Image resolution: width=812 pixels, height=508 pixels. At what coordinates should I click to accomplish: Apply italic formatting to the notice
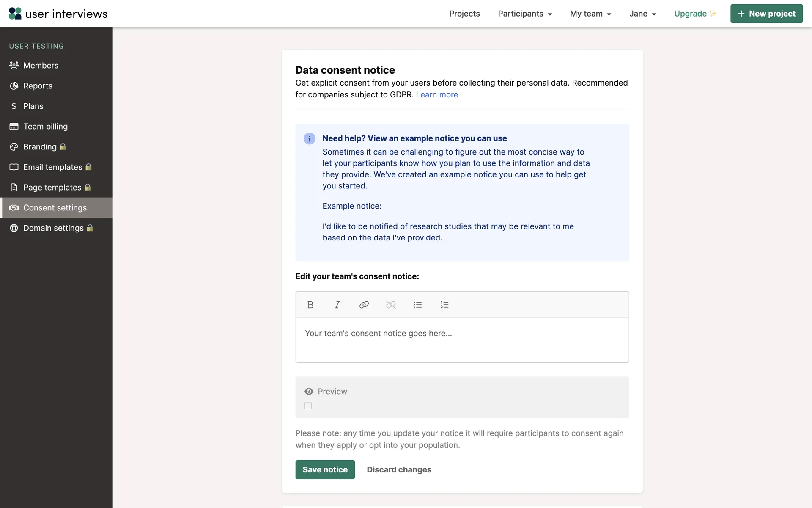coord(337,305)
